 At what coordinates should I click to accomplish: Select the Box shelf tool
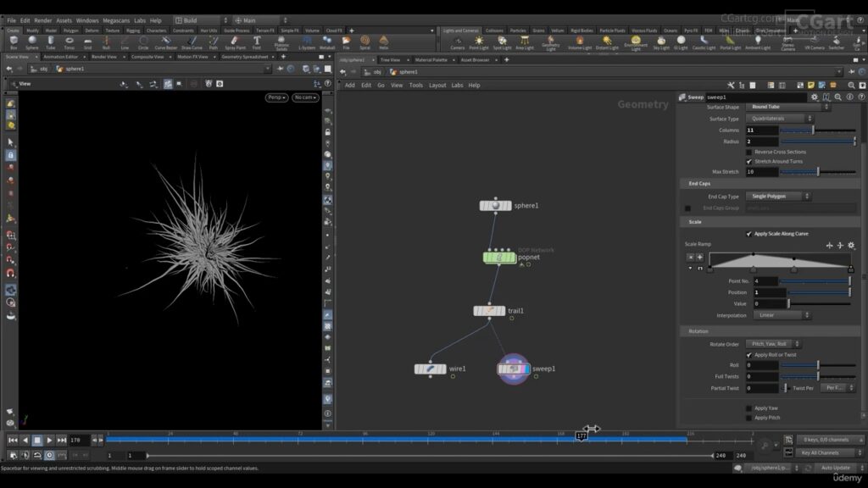click(x=14, y=42)
